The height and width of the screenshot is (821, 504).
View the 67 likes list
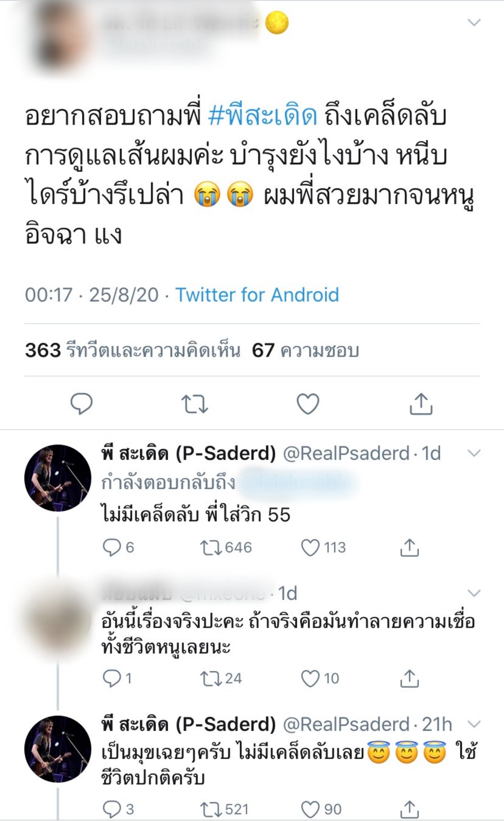[306, 350]
